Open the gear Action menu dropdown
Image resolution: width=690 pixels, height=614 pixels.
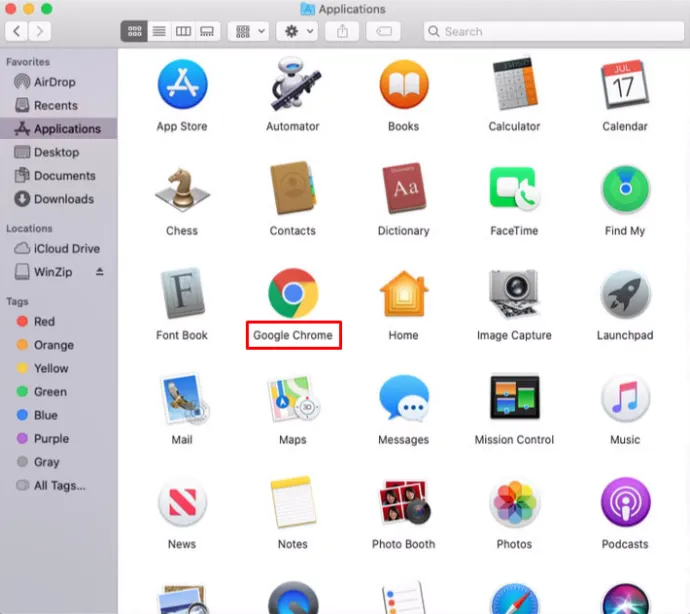point(297,31)
